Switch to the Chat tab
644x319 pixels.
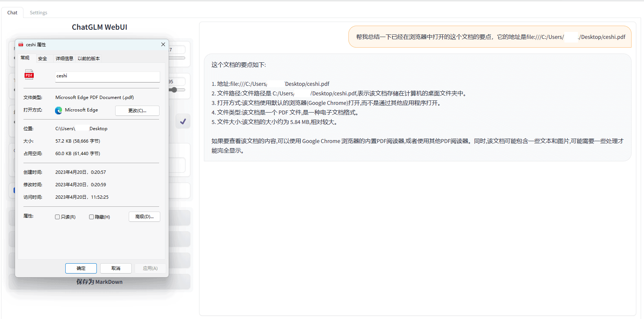[x=12, y=12]
